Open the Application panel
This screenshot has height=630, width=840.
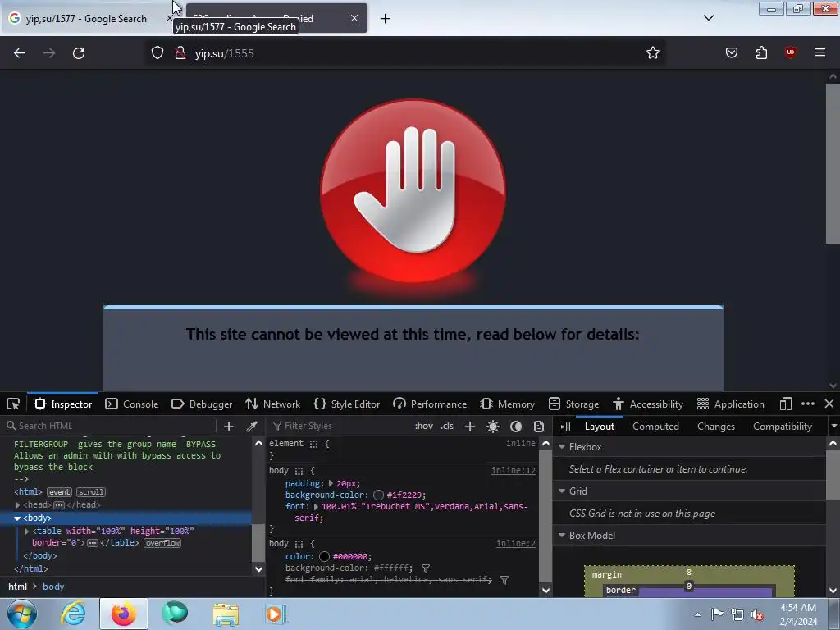point(731,404)
